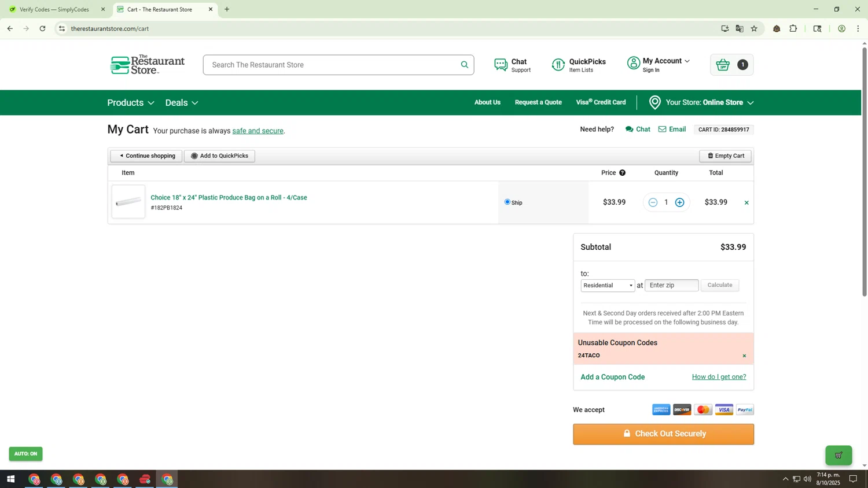Open the notifications center icon

853,479
